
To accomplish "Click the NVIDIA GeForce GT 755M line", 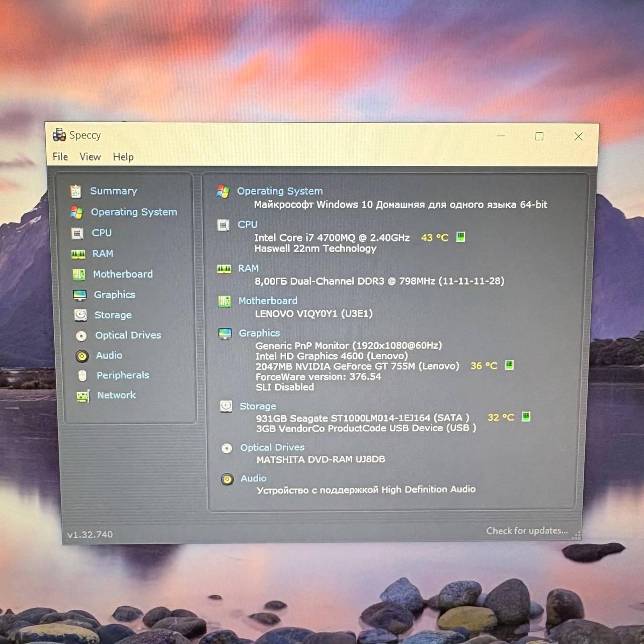I will pyautogui.click(x=357, y=366).
